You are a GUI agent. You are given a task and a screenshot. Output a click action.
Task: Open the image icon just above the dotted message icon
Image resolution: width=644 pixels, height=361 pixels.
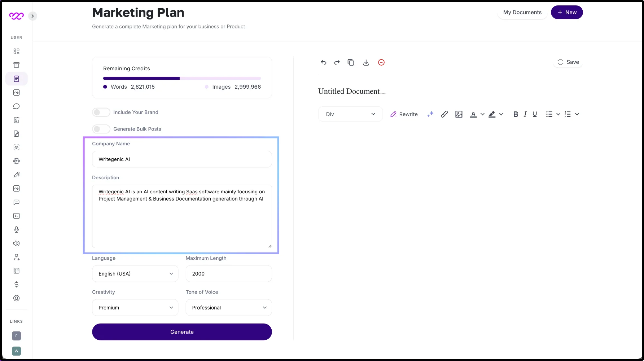click(x=16, y=188)
